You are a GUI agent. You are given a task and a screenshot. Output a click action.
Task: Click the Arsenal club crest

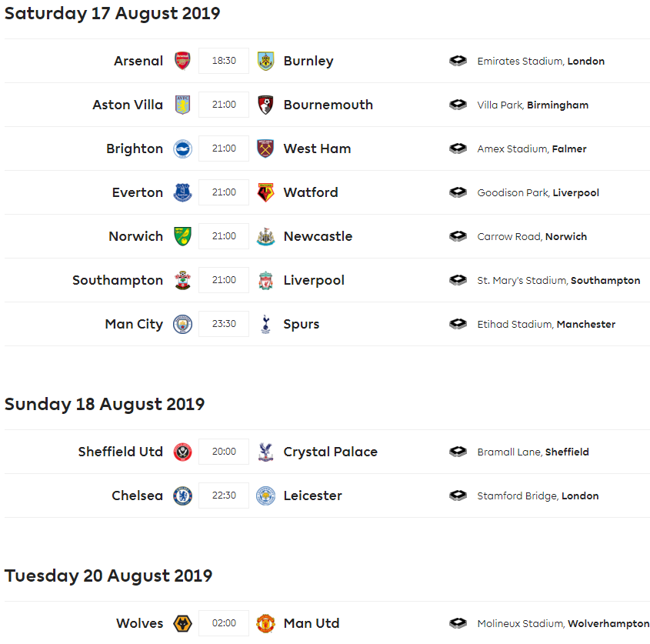pyautogui.click(x=182, y=61)
